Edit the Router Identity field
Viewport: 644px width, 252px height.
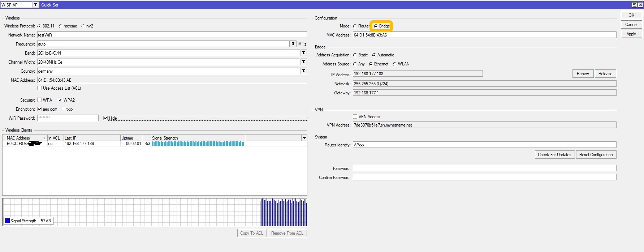[484, 145]
